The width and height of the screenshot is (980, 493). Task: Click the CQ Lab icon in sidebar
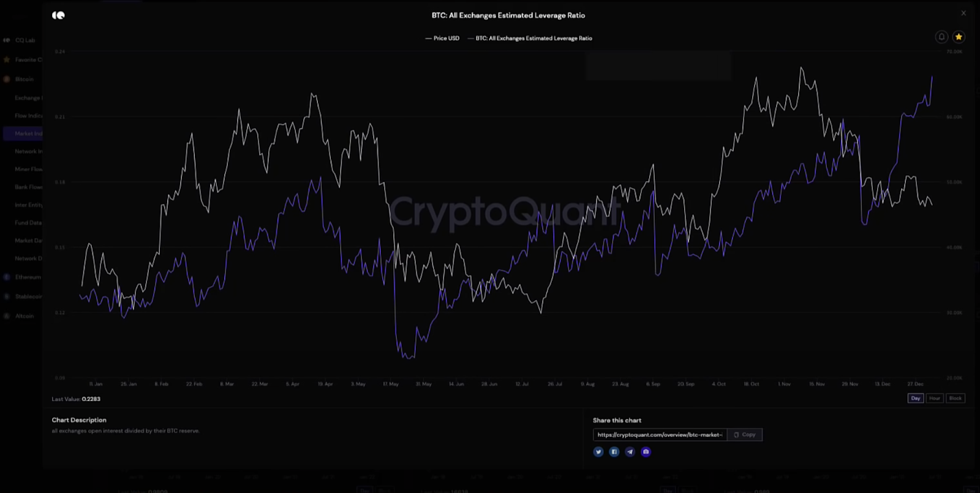[x=7, y=40]
